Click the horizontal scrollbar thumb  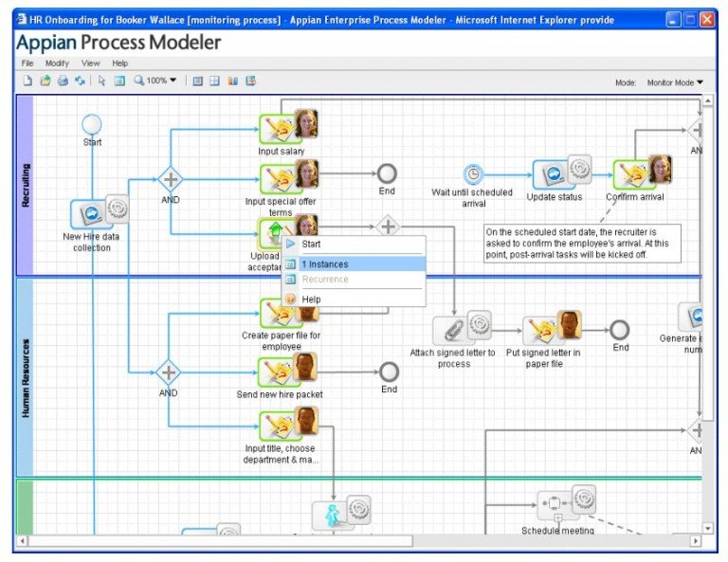pyautogui.click(x=220, y=540)
